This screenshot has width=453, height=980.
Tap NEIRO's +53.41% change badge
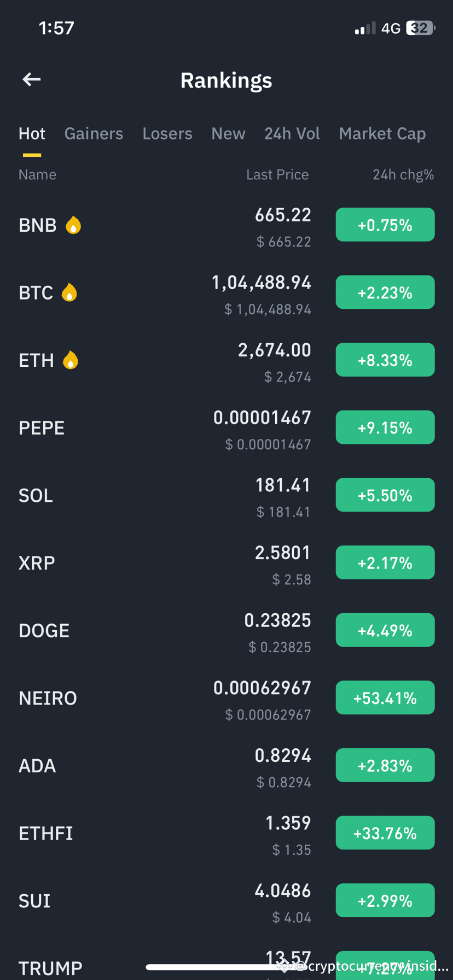pos(385,698)
